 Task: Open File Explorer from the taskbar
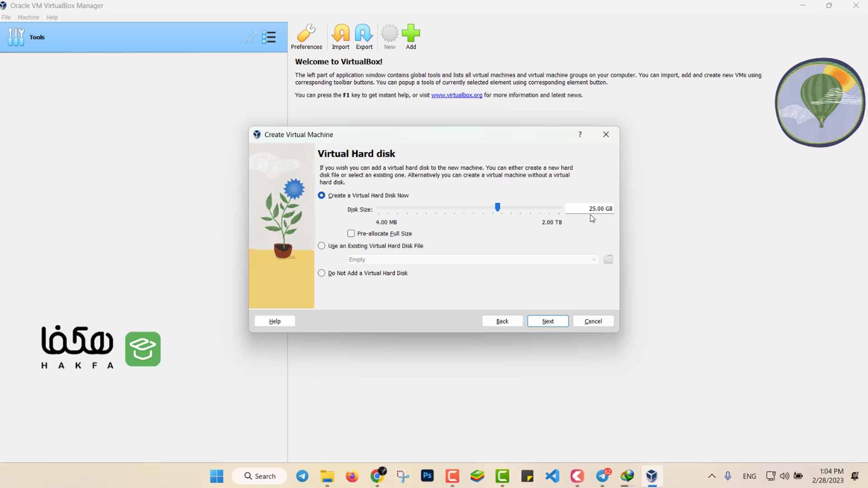327,476
